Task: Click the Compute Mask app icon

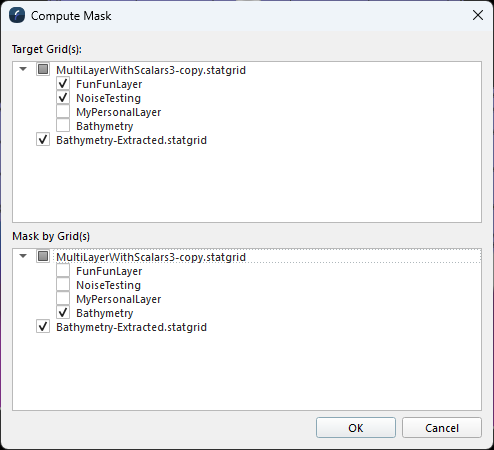Action: 17,15
